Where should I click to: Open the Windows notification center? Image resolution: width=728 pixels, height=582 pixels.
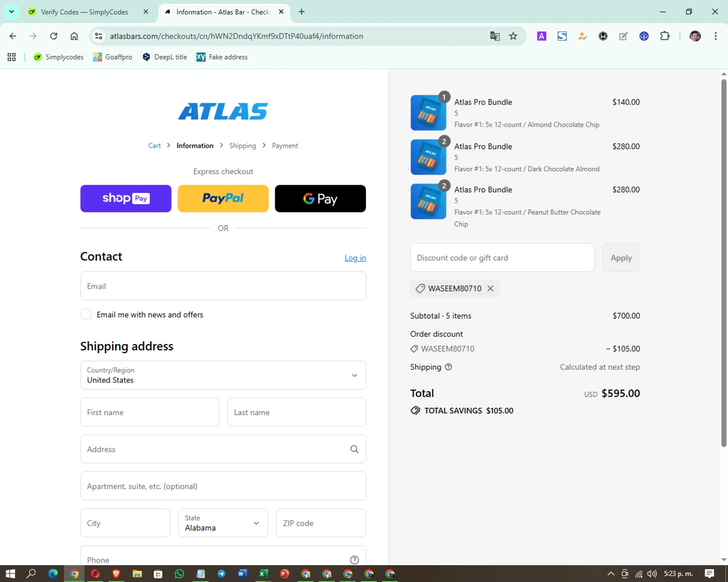tap(710, 574)
